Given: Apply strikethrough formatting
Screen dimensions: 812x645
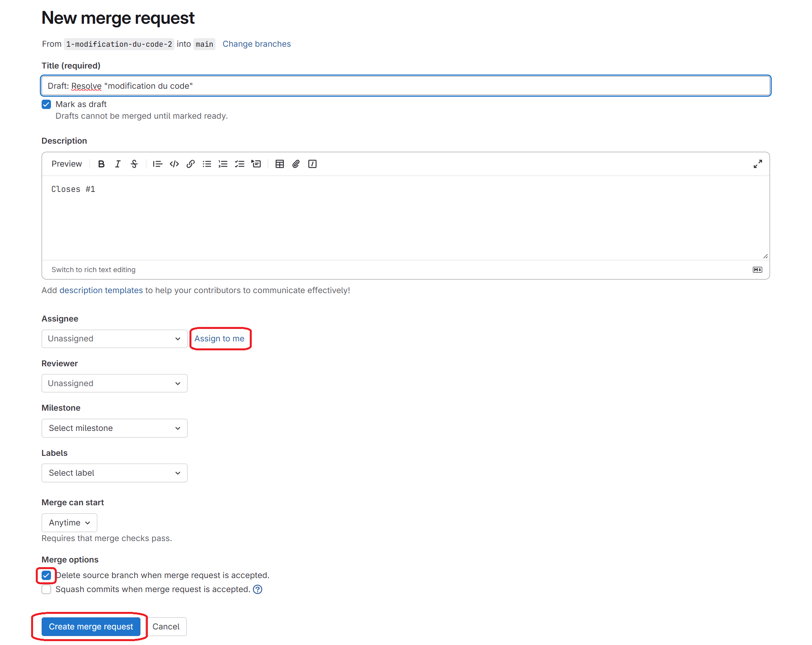Looking at the screenshot, I should pyautogui.click(x=134, y=164).
